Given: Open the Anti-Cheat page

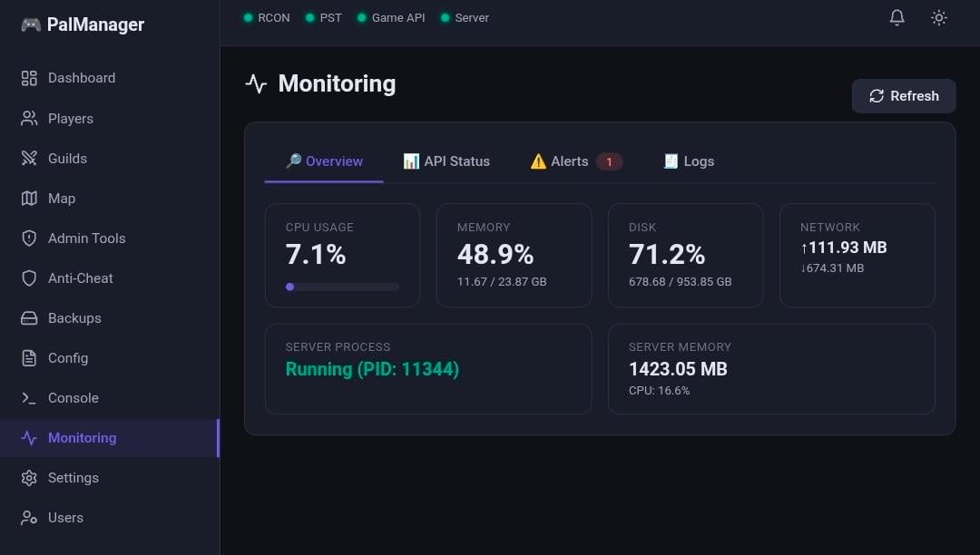Looking at the screenshot, I should 80,278.
